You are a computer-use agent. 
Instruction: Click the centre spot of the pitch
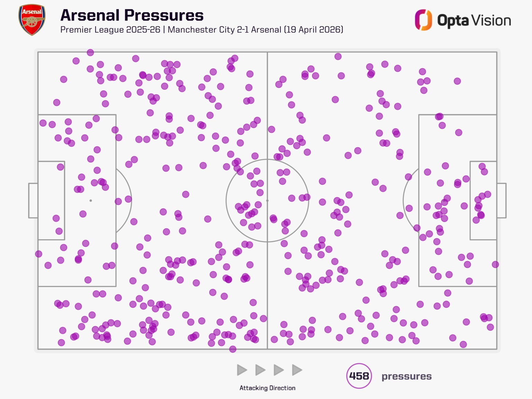tap(267, 201)
